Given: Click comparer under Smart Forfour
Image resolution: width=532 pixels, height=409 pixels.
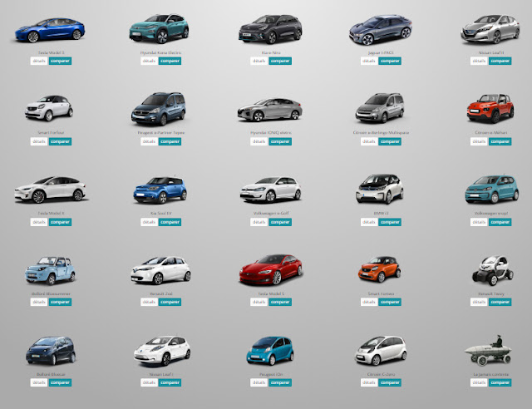Looking at the screenshot, I should (x=60, y=141).
